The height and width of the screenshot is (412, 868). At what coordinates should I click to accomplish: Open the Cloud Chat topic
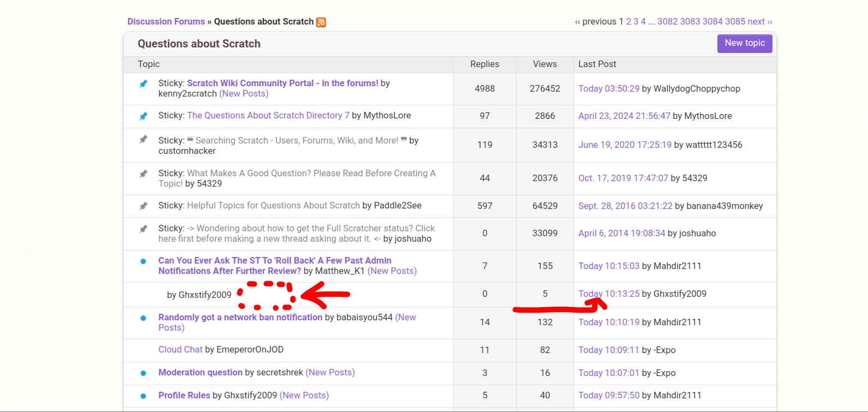(x=180, y=350)
